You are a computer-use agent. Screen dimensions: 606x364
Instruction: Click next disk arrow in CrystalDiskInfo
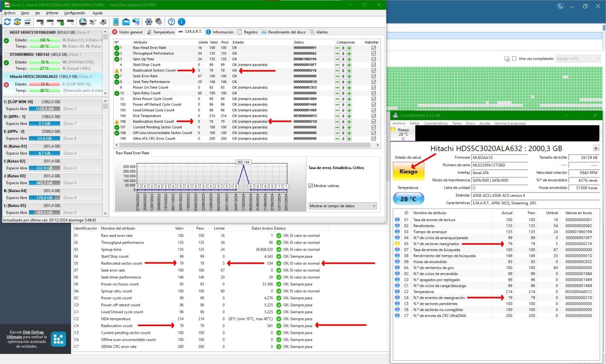click(596, 148)
